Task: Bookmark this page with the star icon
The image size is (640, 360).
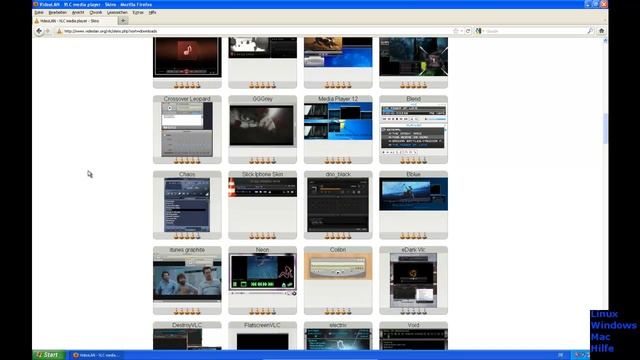Action: point(456,31)
